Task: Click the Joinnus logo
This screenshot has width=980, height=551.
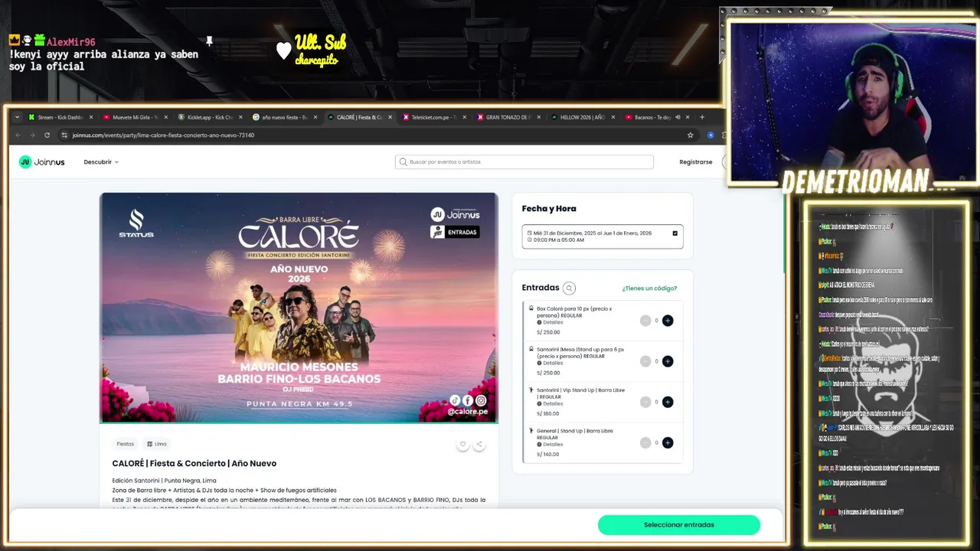Action: (x=42, y=161)
